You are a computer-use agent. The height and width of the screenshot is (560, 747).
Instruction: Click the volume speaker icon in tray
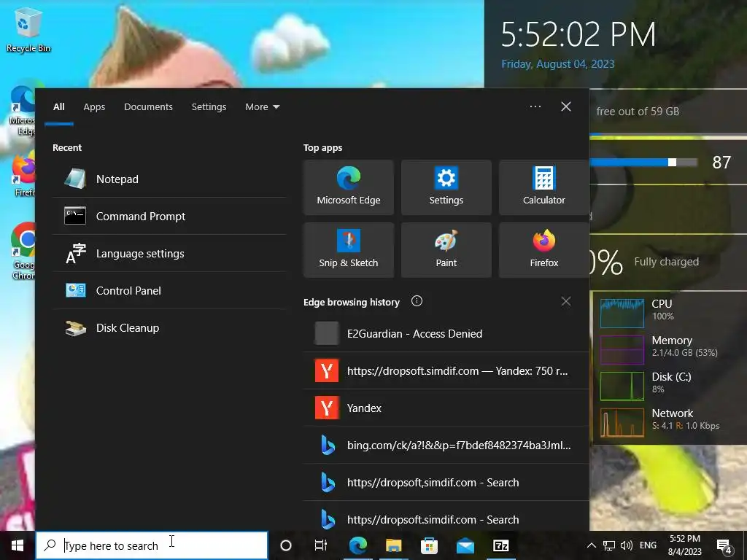click(627, 545)
